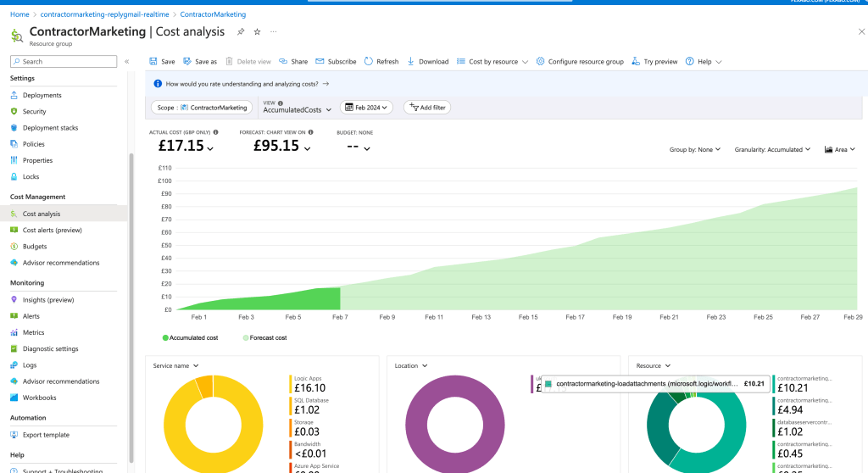Screen dimensions: 868x473
Task: Open the Service name donut dropdown
Action: pos(175,365)
